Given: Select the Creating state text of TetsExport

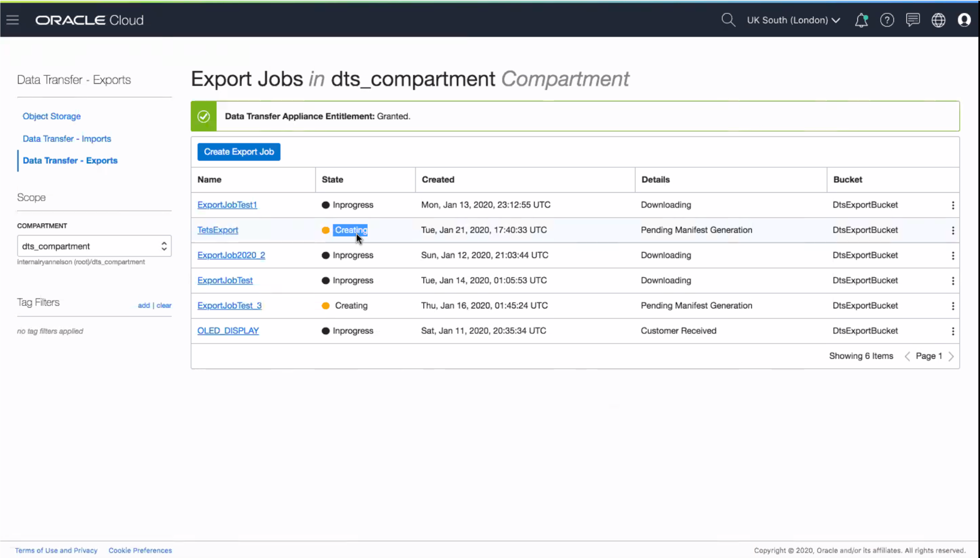Looking at the screenshot, I should click(350, 230).
